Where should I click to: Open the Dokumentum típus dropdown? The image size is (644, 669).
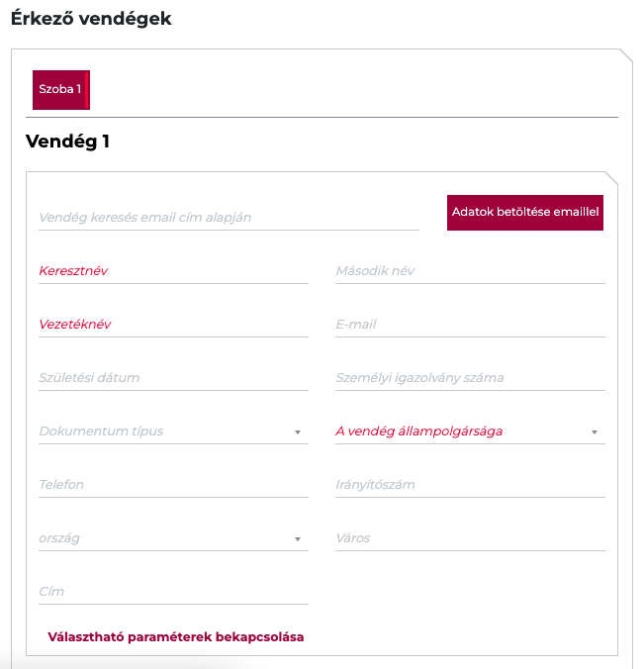[x=163, y=431]
